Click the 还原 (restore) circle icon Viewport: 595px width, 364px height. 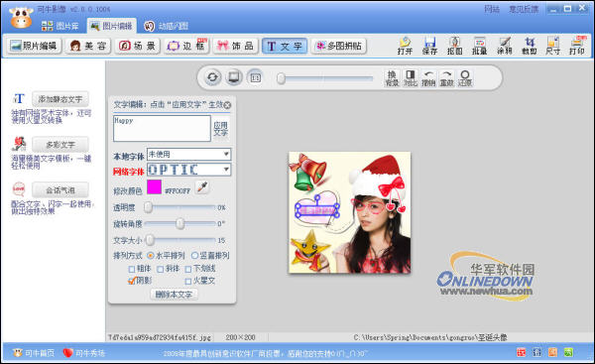point(465,78)
